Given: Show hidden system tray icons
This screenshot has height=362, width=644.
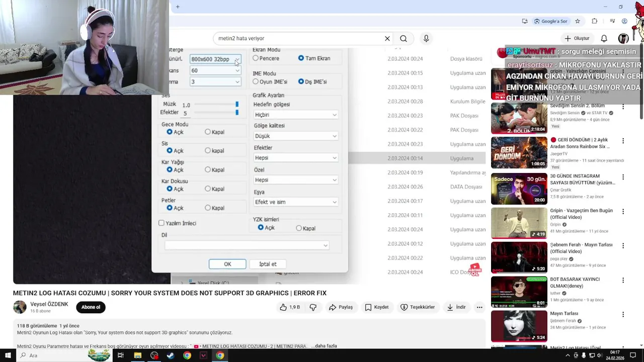Looking at the screenshot, I should click(x=568, y=355).
